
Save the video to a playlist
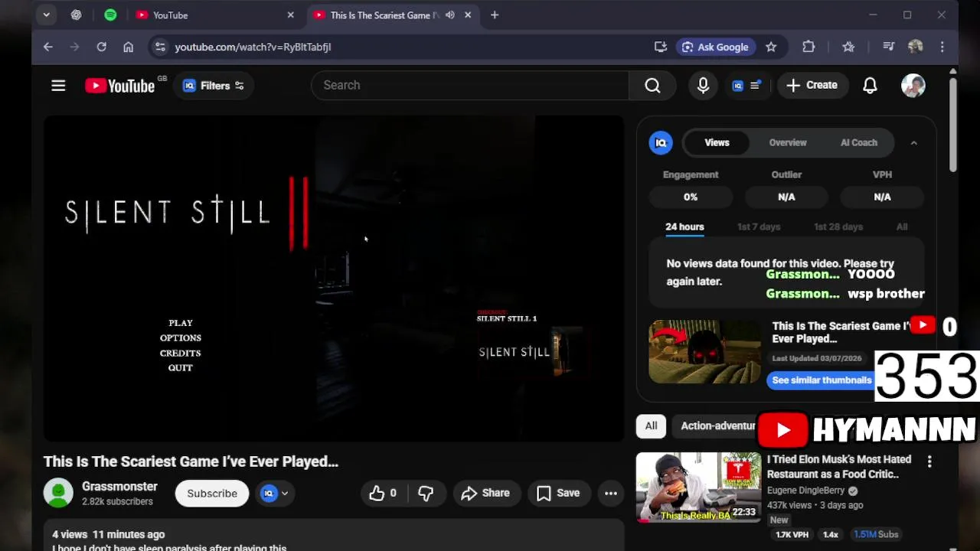click(x=558, y=494)
